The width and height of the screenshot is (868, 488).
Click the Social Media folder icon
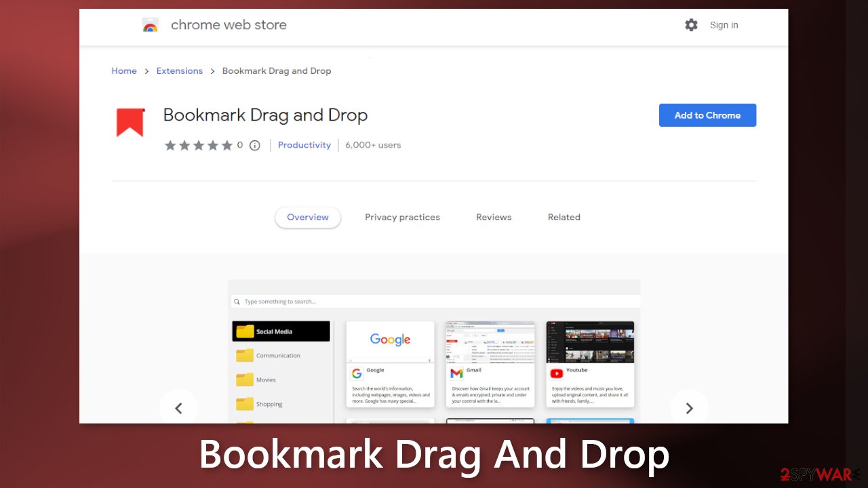(245, 331)
